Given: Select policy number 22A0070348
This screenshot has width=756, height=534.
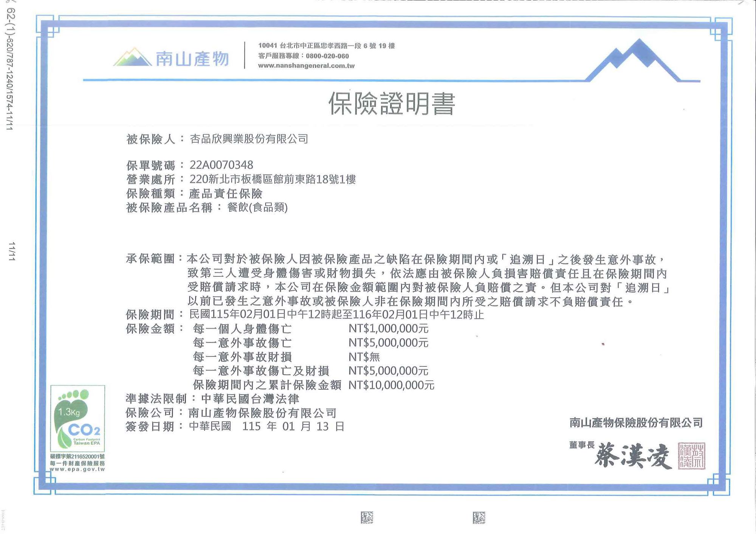Looking at the screenshot, I should [221, 165].
